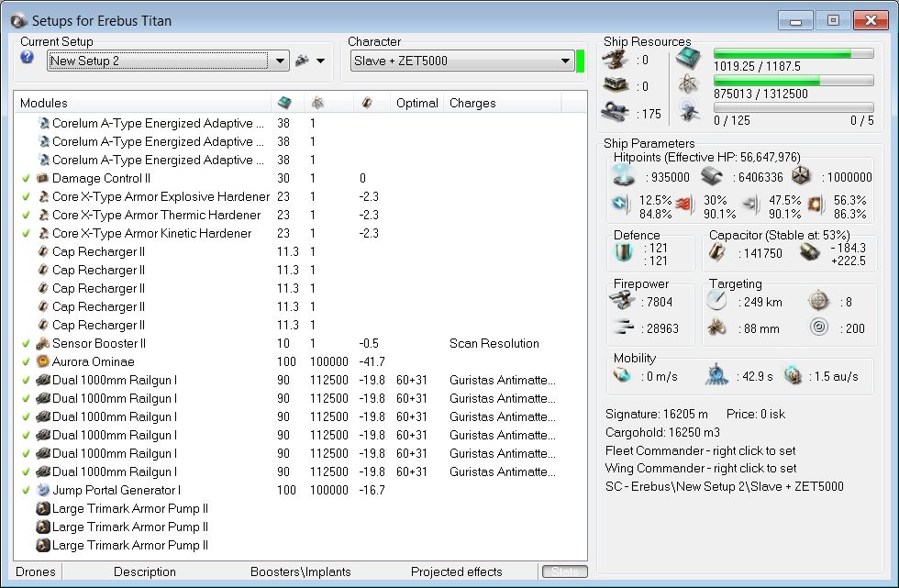Click Fleet Commander - right click to set

(x=700, y=450)
